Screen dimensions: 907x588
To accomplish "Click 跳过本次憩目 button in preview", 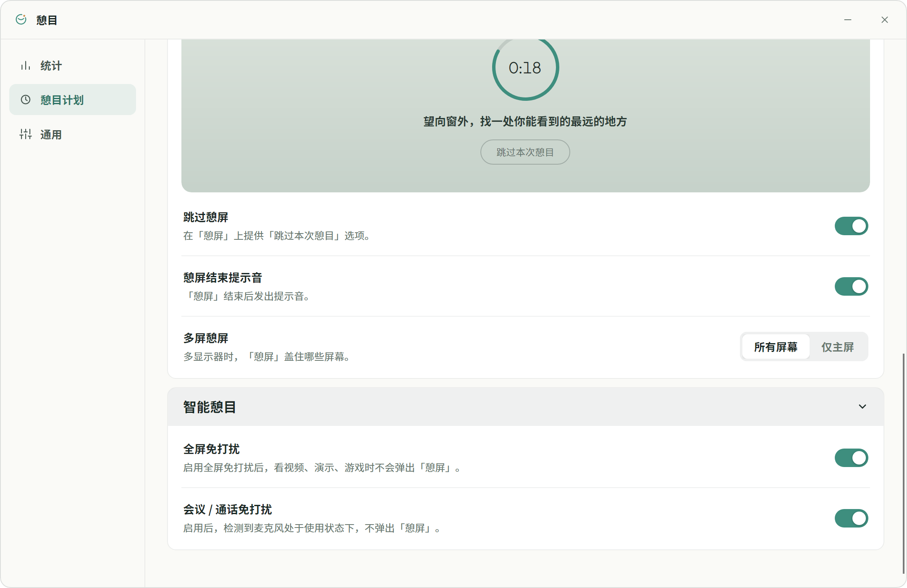I will tap(525, 152).
